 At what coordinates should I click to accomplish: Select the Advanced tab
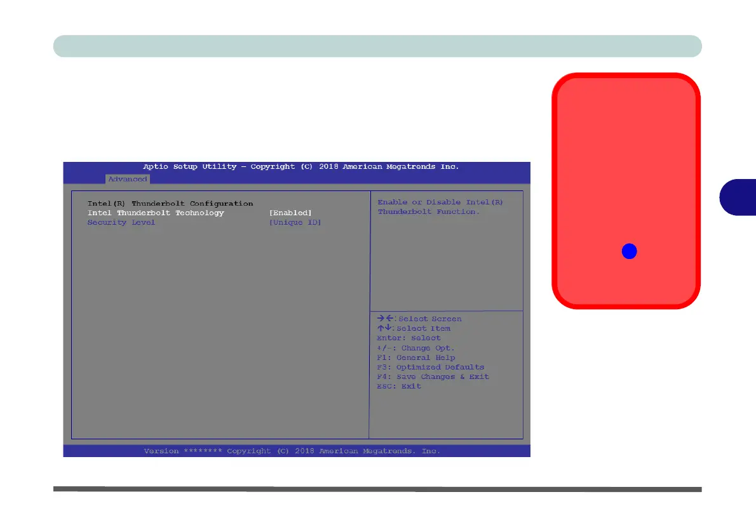[x=128, y=179]
